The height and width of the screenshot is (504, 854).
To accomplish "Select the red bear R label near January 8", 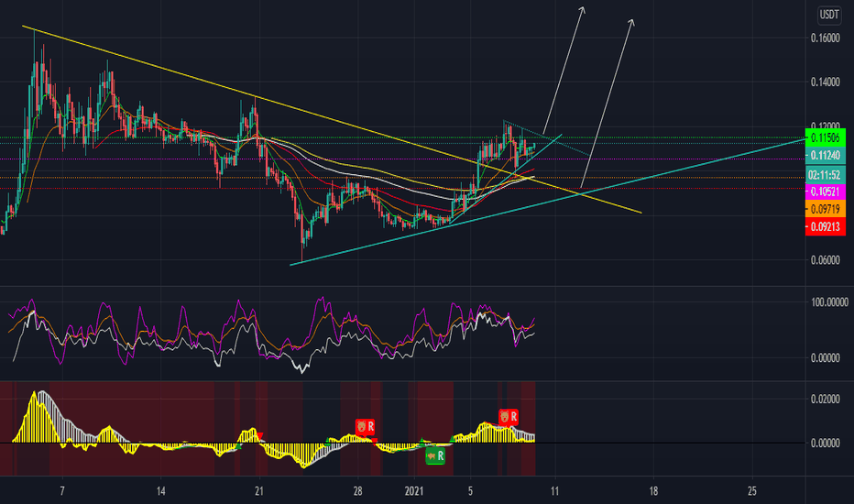I will click(x=509, y=417).
